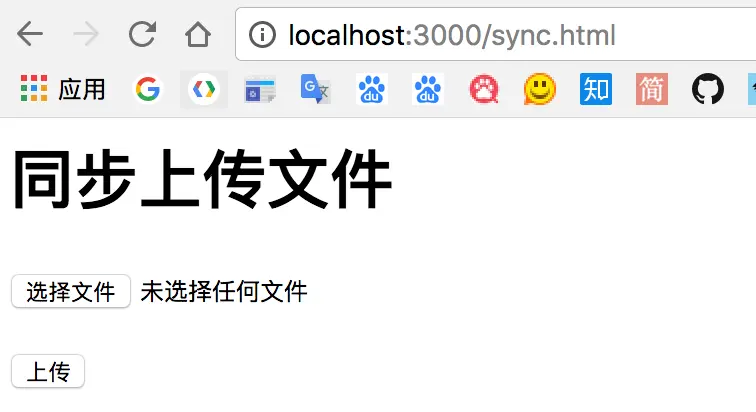Open the GitHub bookmark

click(708, 89)
